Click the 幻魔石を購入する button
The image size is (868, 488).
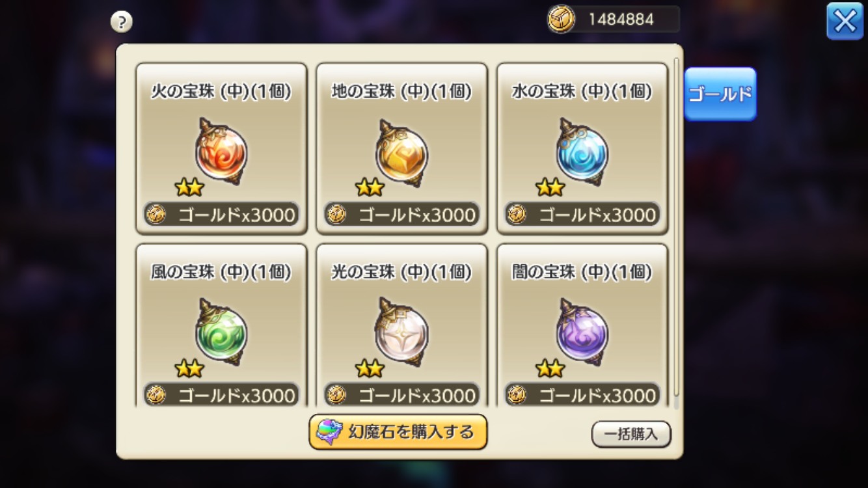(x=398, y=431)
